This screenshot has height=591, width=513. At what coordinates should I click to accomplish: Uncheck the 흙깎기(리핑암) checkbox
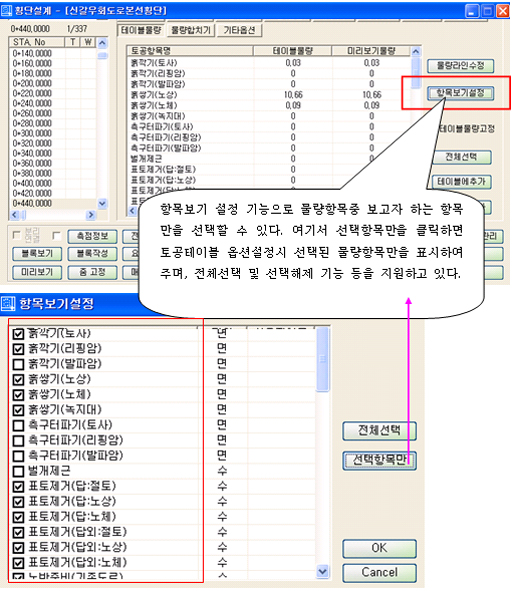click(x=18, y=349)
